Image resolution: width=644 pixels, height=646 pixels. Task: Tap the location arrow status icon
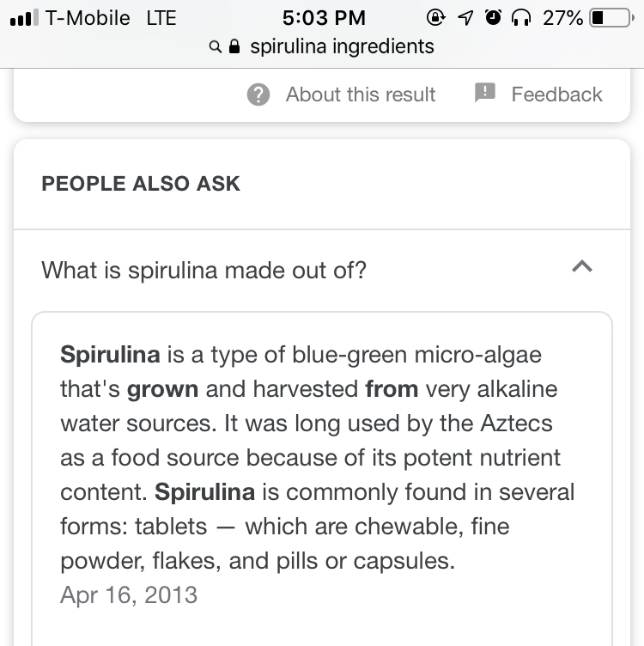pos(465,18)
